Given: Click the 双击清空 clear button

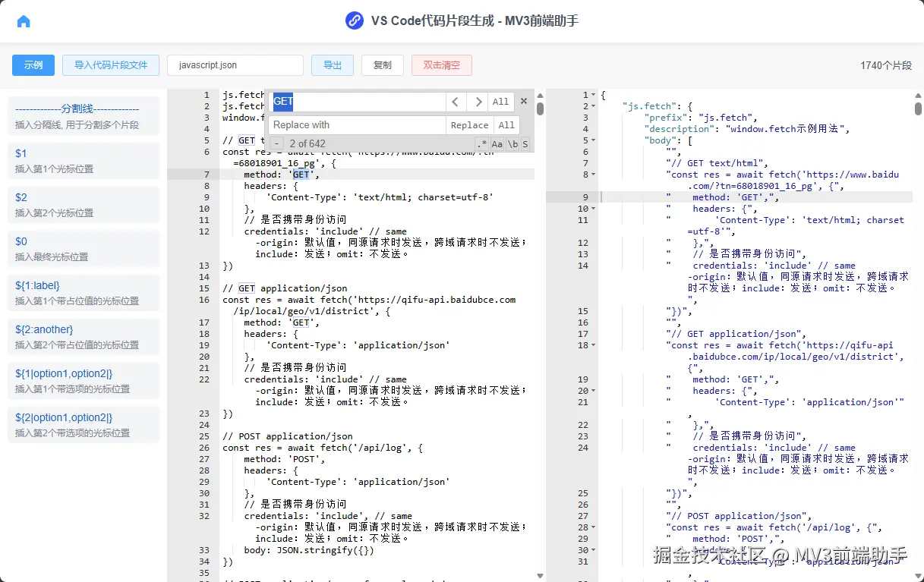Looking at the screenshot, I should pyautogui.click(x=441, y=65).
